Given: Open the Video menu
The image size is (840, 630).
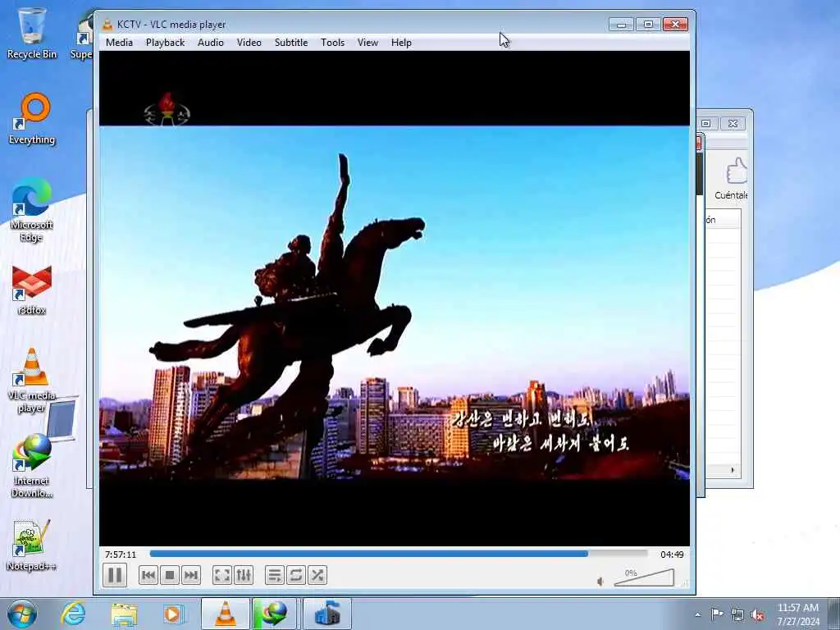Looking at the screenshot, I should point(249,43).
